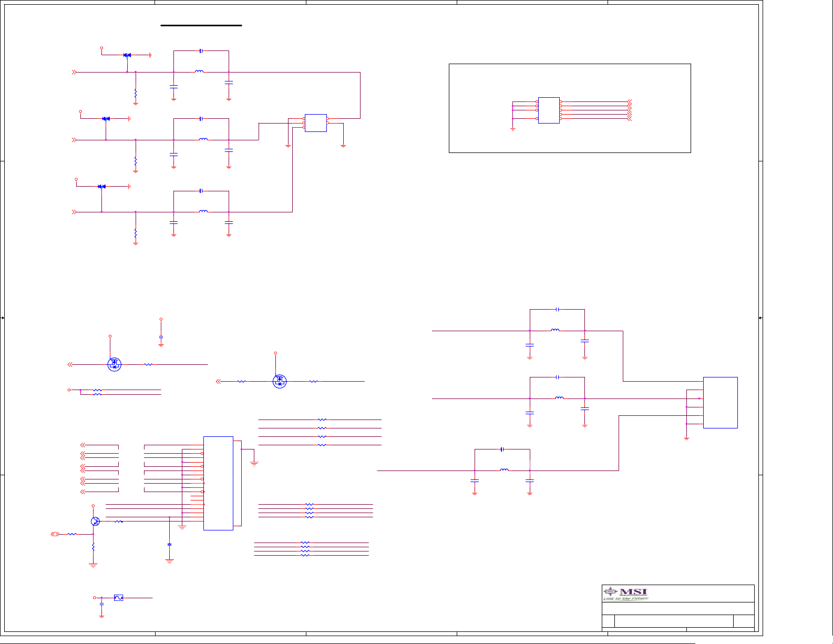The height and width of the screenshot is (644, 833).
Task: Select the ground symbol under the framed IC
Action: click(513, 128)
